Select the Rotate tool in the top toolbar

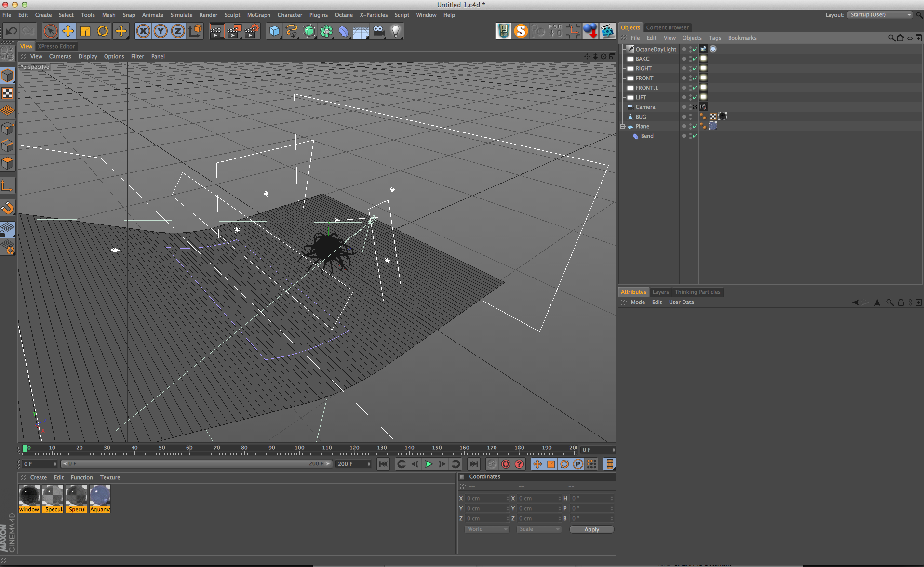103,31
